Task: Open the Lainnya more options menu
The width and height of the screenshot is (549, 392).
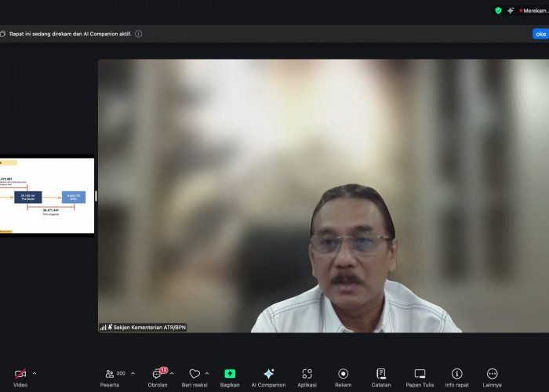Action: pyautogui.click(x=492, y=374)
